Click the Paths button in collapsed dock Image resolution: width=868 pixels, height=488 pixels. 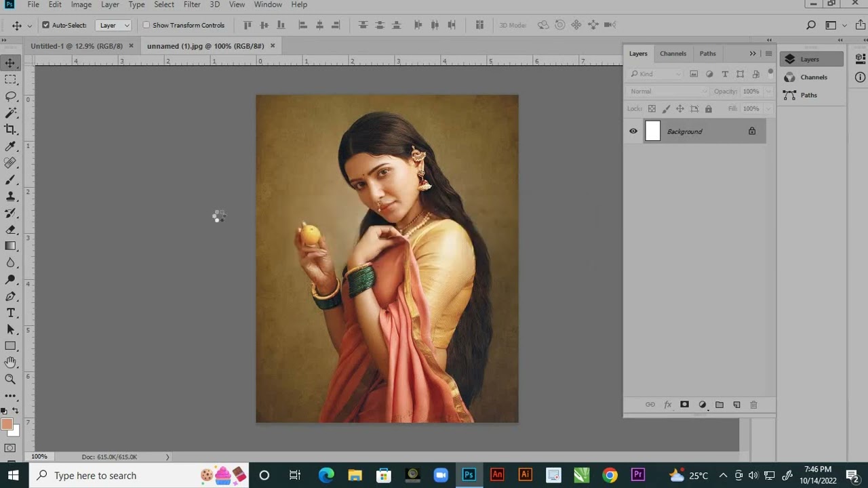(x=811, y=95)
